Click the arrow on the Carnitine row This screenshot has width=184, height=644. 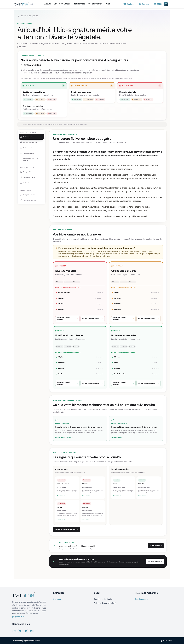pyautogui.click(x=159, y=298)
